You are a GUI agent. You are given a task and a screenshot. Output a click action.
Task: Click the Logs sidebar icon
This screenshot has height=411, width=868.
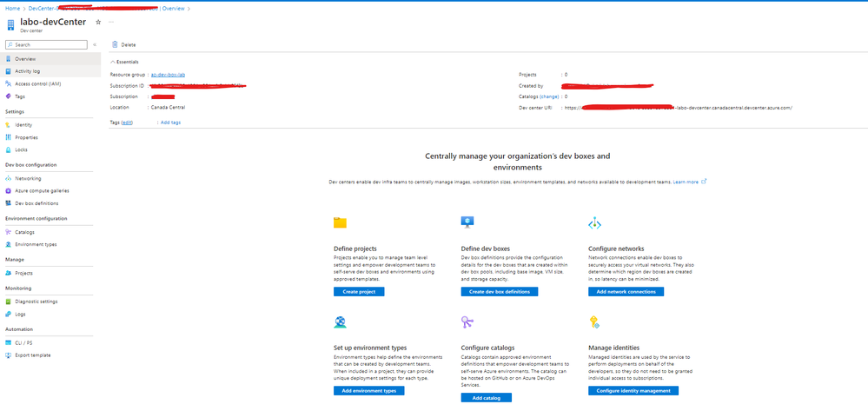click(x=9, y=314)
